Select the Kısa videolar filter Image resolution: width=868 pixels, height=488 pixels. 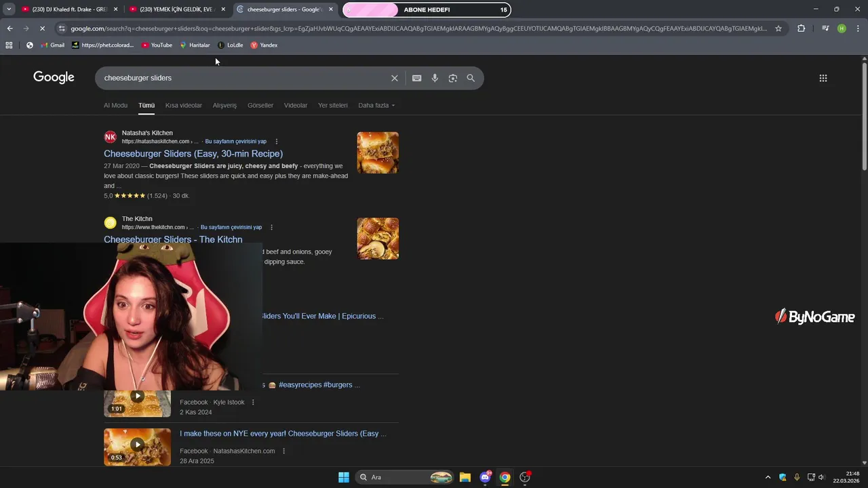pos(184,106)
